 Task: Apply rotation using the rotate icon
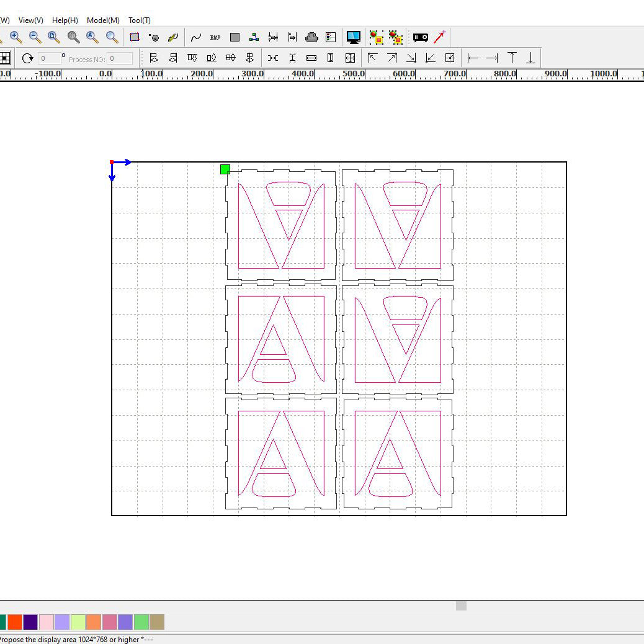(27, 58)
